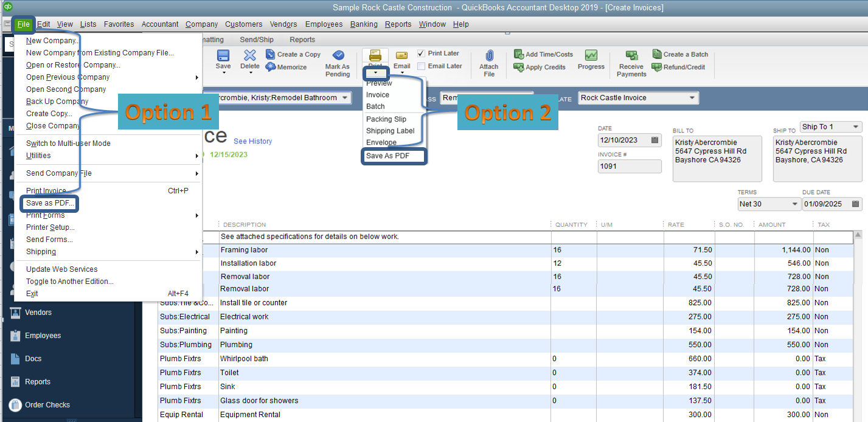This screenshot has height=422, width=868.
Task: Uncheck the Print Later checkbox
Action: point(422,54)
